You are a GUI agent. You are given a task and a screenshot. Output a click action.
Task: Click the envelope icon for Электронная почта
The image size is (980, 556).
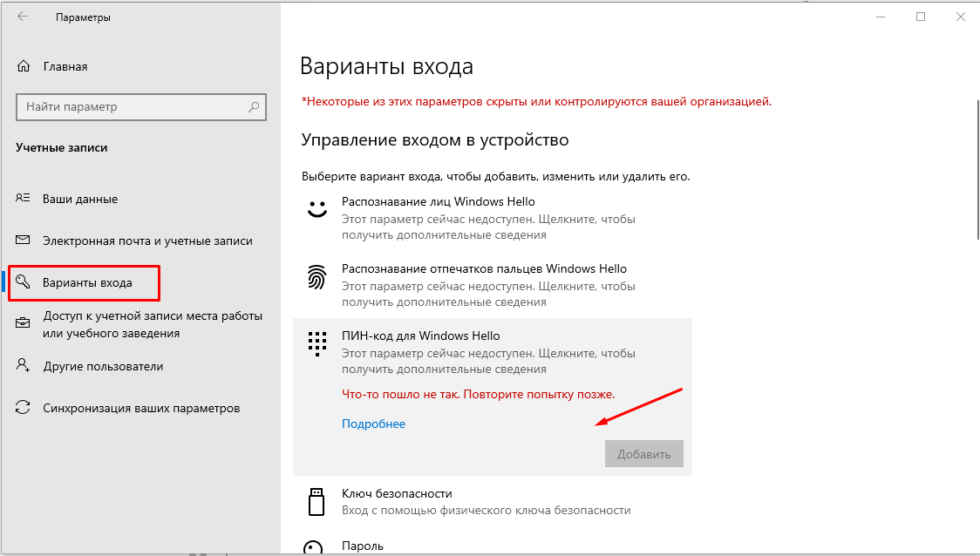[x=23, y=240]
